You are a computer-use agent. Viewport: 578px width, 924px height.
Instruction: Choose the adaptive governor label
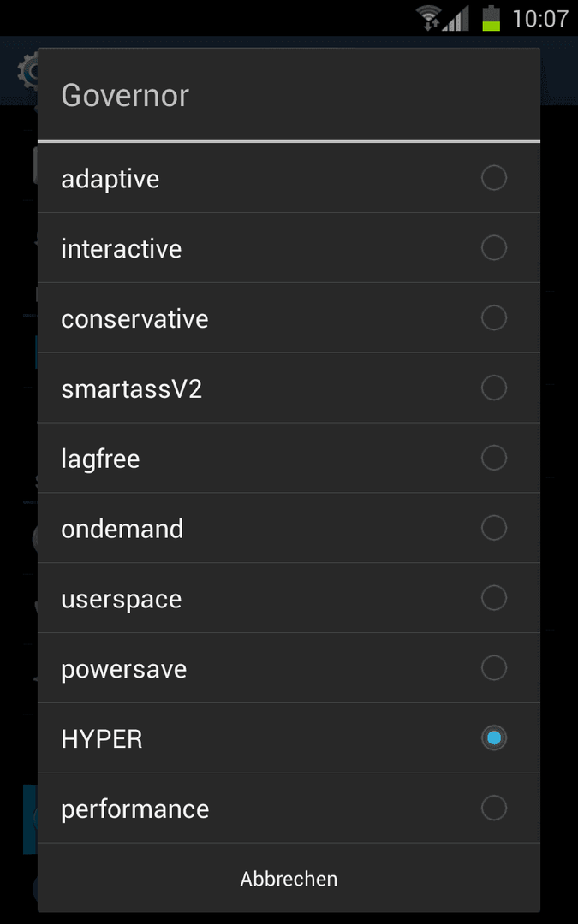[x=110, y=179]
